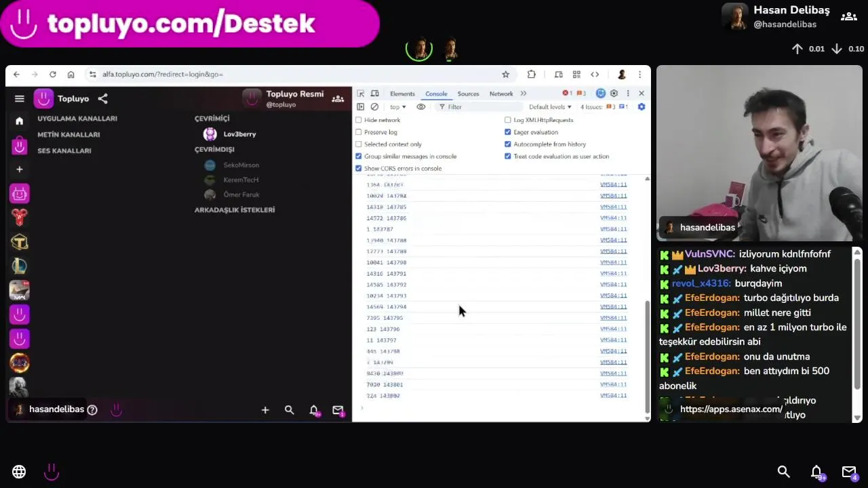Open the mail icon in Topluyo bottom bar
868x488 pixels.
click(x=338, y=410)
